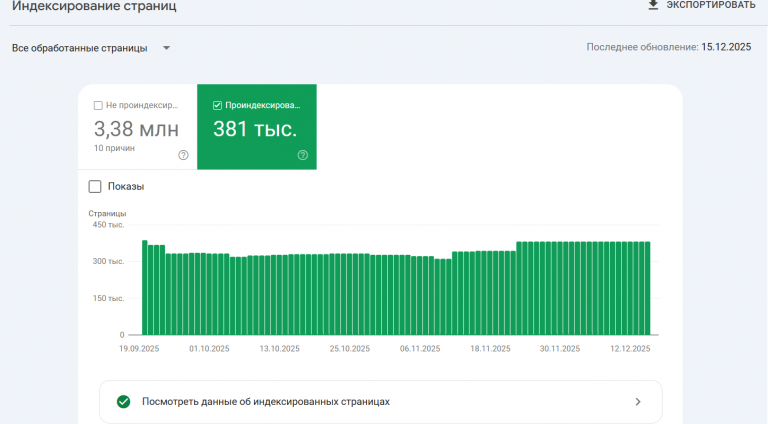The image size is (768, 424).
Task: Click the last green bar in chart
Action: coord(647,288)
